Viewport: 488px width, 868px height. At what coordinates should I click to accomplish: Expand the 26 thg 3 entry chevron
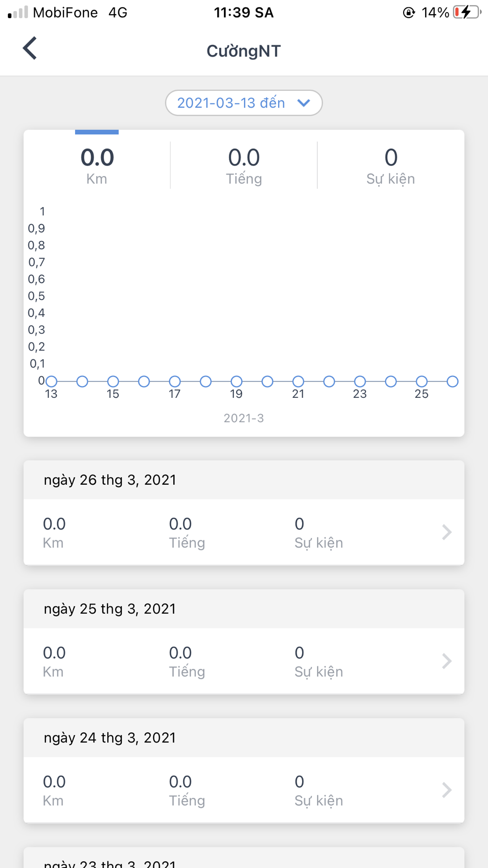447,532
